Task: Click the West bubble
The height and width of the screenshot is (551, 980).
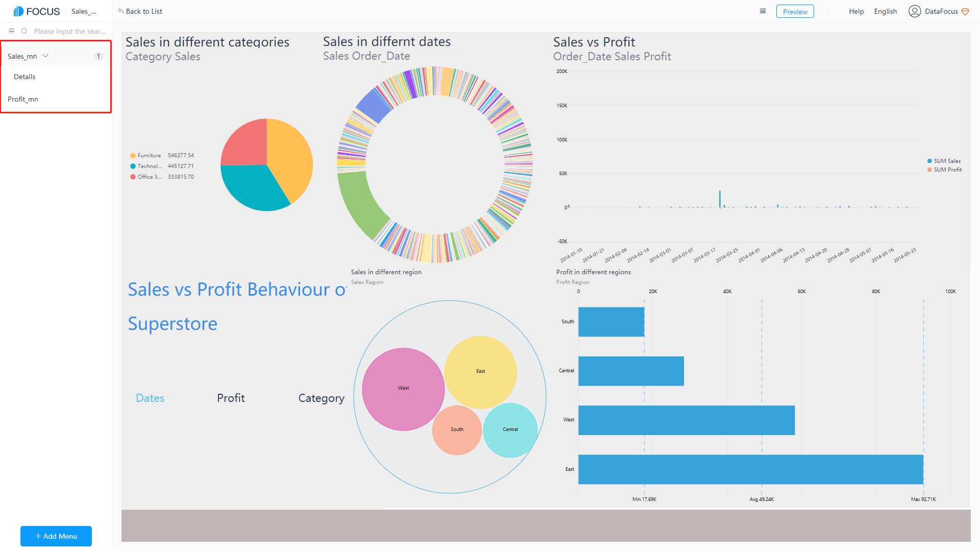Action: click(x=403, y=389)
